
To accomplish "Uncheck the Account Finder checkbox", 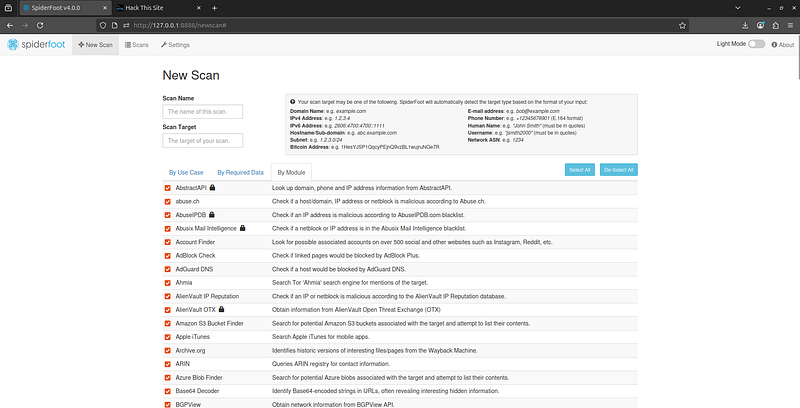I will [167, 242].
